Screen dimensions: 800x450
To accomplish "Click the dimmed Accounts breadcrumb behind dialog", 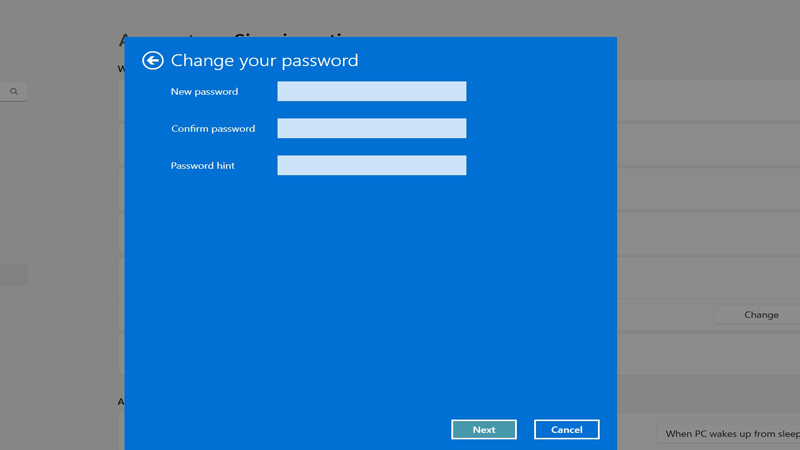I will [x=121, y=40].
